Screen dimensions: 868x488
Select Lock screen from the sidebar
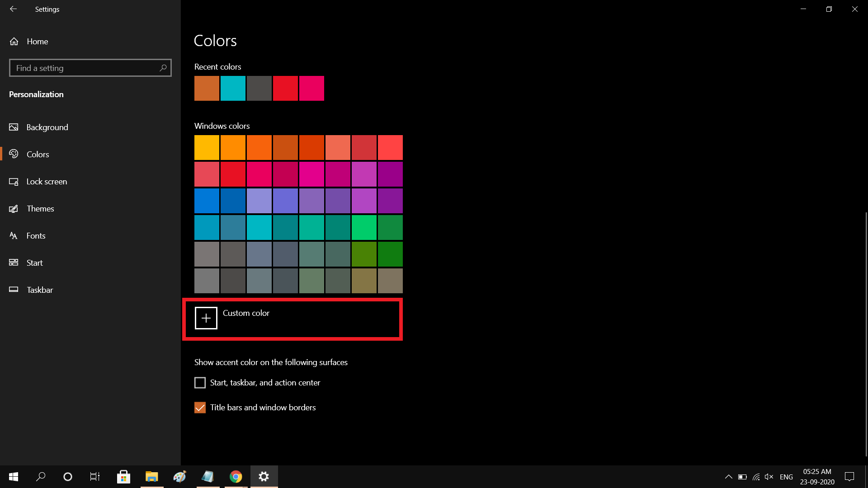coord(14,181)
